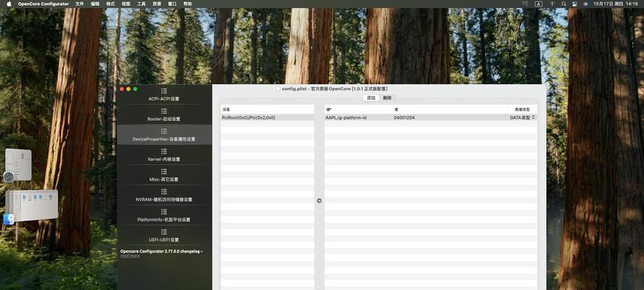
Task: Open the 窗口 menu
Action: click(172, 4)
